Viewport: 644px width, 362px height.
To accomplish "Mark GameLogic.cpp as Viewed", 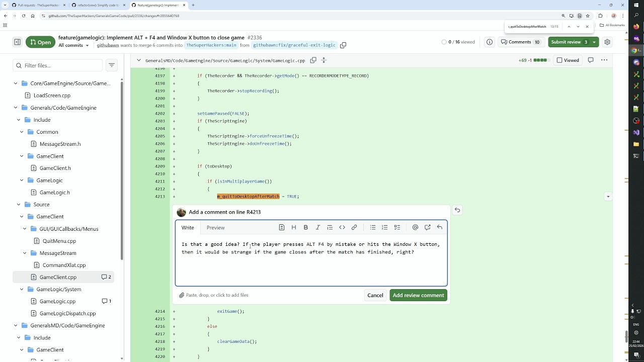I will tap(568, 60).
